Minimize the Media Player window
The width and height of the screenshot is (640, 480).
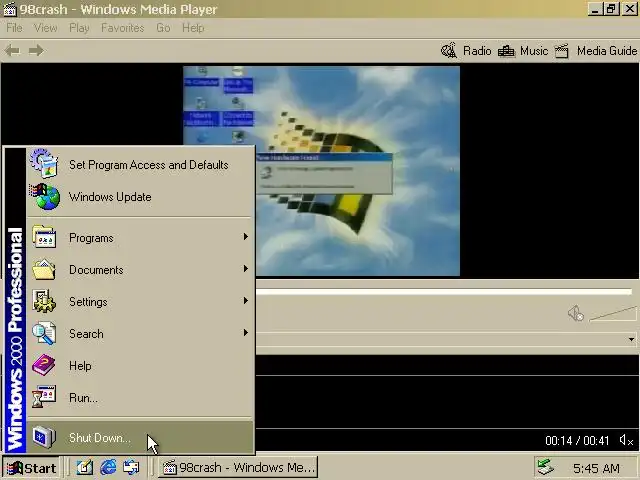pos(595,9)
